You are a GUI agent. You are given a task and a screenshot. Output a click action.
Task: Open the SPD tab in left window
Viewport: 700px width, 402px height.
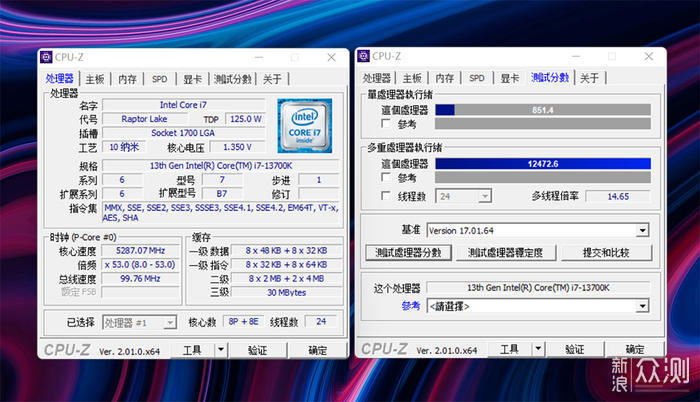[x=159, y=80]
